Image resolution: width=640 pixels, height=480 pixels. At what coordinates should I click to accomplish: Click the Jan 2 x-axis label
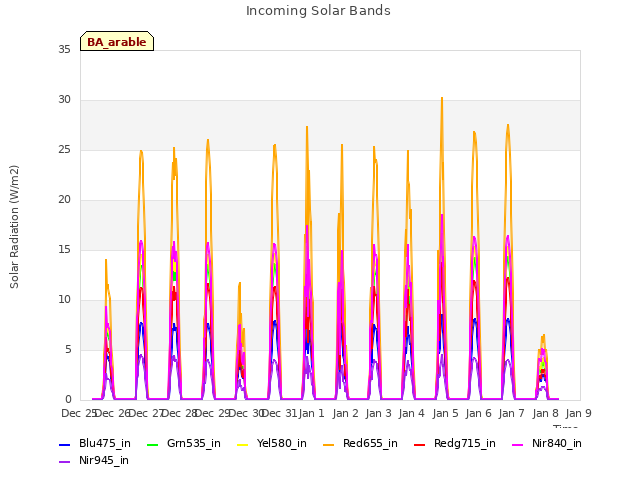(x=345, y=413)
